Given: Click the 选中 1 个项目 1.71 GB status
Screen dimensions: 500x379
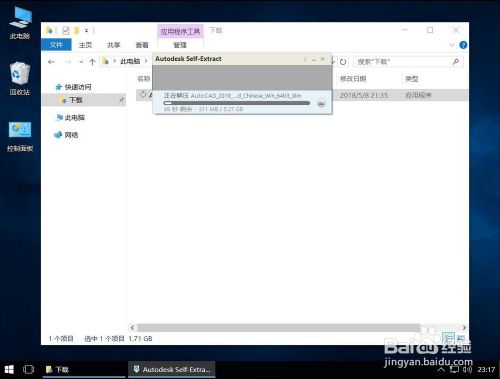Looking at the screenshot, I should 118,339.
